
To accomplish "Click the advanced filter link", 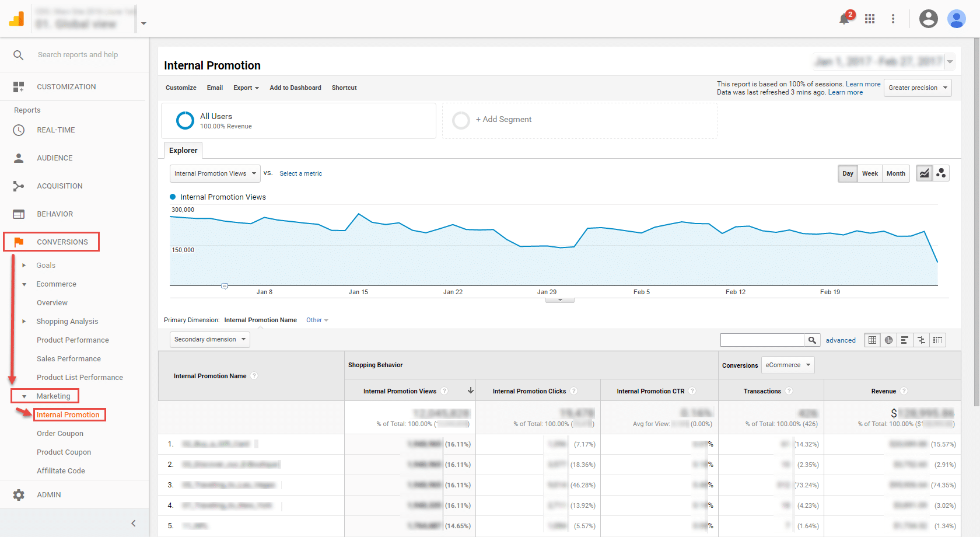I will pos(841,340).
